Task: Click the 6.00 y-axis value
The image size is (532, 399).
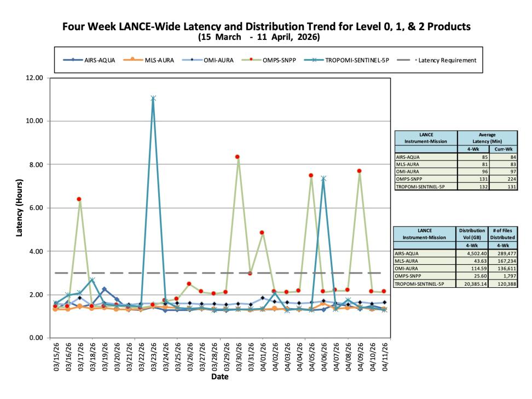Action: (36, 208)
